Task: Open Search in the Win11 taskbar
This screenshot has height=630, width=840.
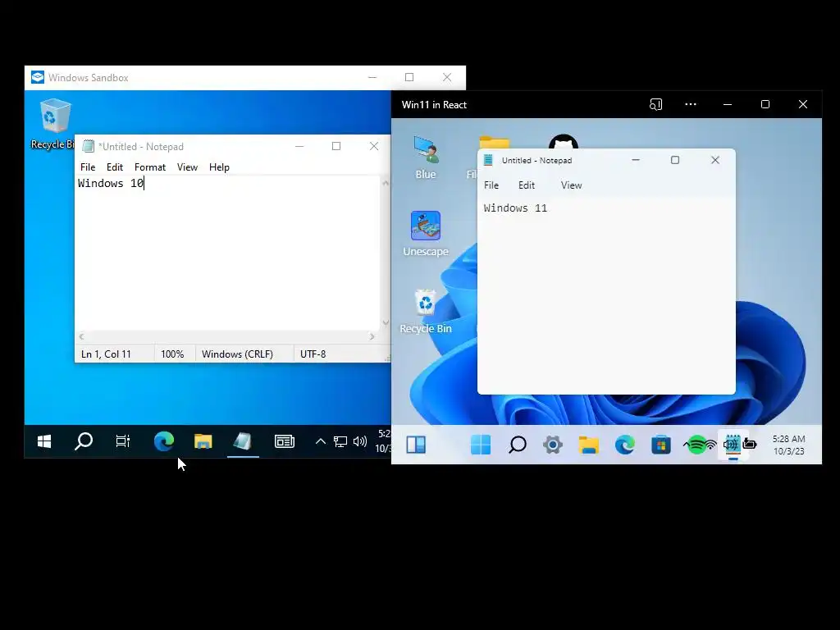Action: 517,445
